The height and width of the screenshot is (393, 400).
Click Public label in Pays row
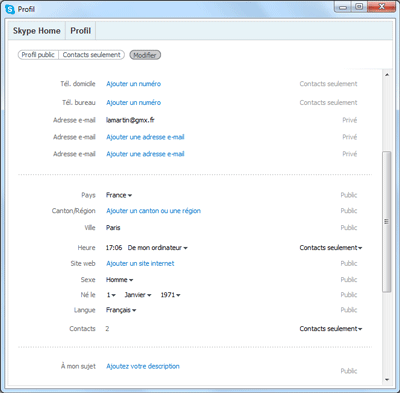tap(349, 195)
